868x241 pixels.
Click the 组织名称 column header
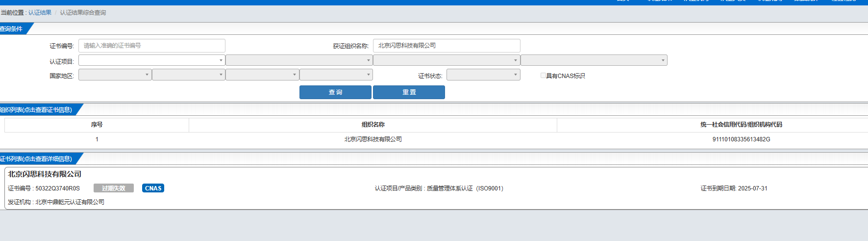click(x=373, y=125)
